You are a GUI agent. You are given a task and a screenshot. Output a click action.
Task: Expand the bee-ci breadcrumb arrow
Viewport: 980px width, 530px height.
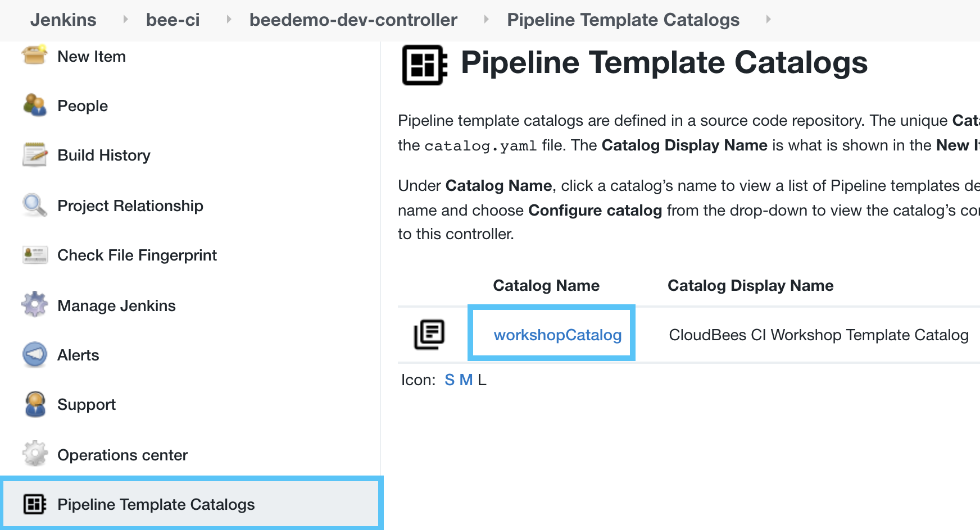click(x=229, y=20)
